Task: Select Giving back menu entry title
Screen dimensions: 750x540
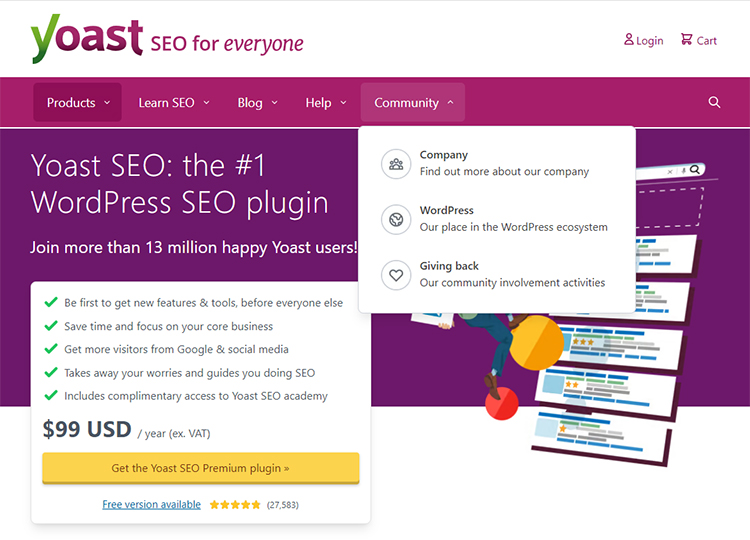Action: coord(449,266)
